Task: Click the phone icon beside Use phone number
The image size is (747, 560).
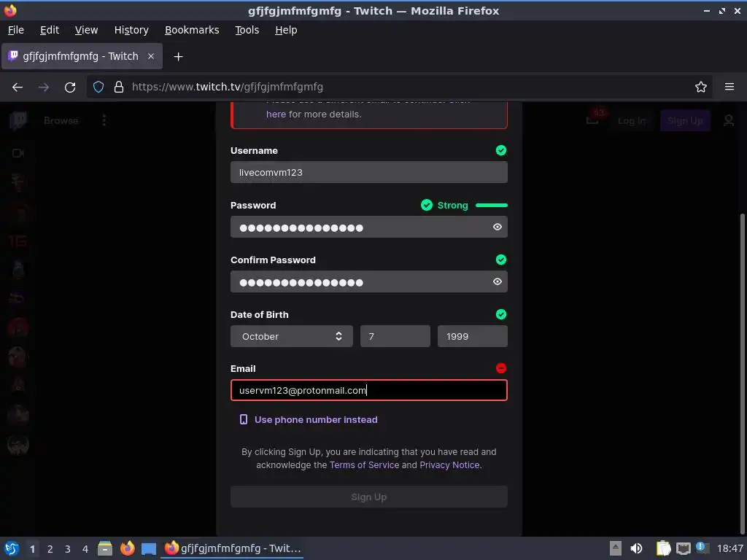Action: (x=244, y=419)
